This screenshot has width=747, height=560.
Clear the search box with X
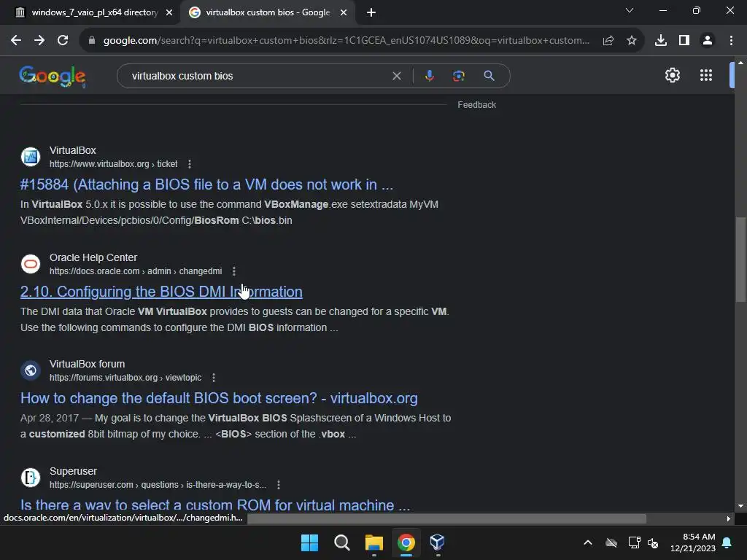point(396,76)
